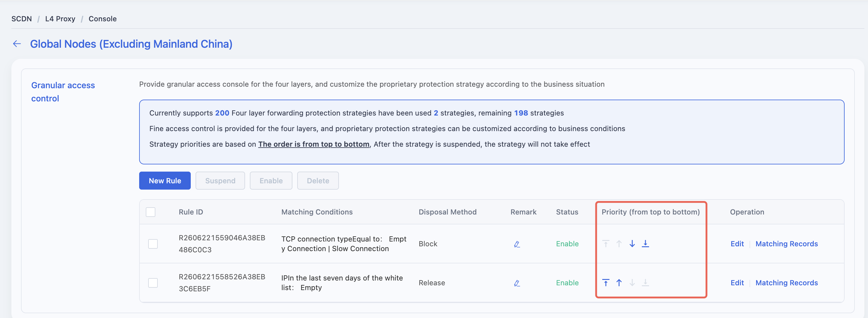Move Block rule down one position
The image size is (868, 318).
[x=632, y=244]
